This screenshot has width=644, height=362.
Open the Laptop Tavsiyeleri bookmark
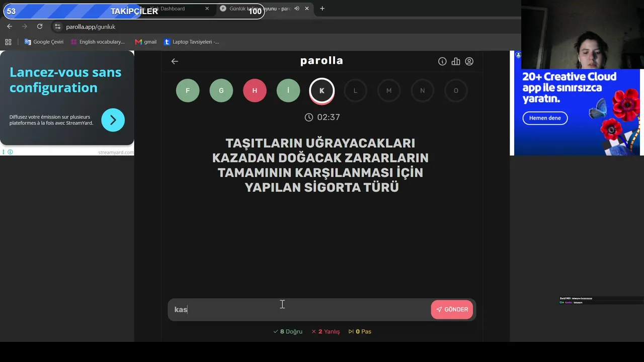pos(192,42)
